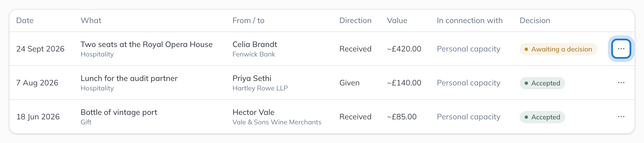Open the Two seats at the Royal Opera House entry
Image resolution: width=644 pixels, height=143 pixels.
pos(147,45)
